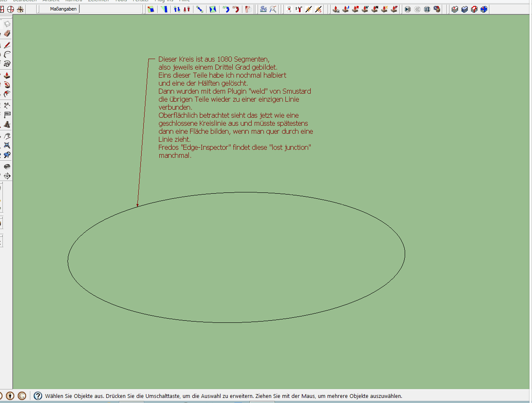Click the play-pause button in toolbar
The height and width of the screenshot is (403, 532).
click(408, 9)
